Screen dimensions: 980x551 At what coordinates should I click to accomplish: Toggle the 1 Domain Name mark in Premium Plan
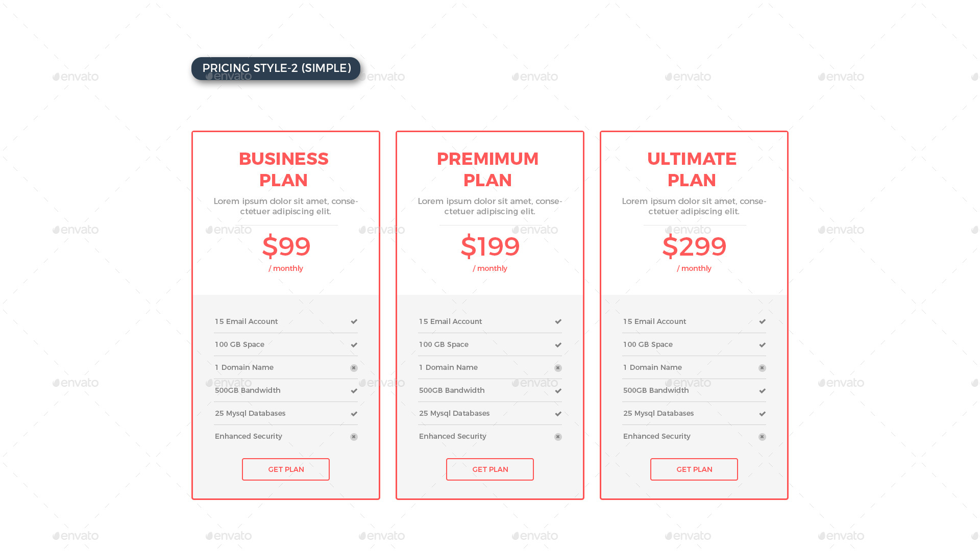tap(558, 367)
